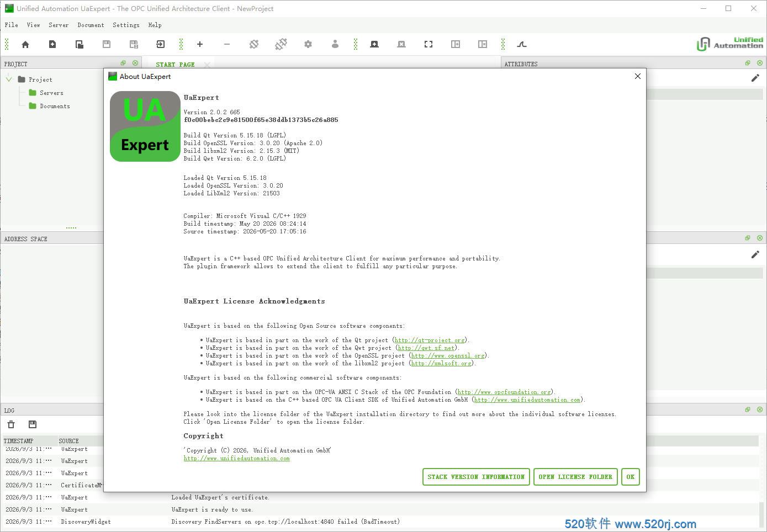Close the About UaExpert dialog
The image size is (767, 532).
click(638, 76)
